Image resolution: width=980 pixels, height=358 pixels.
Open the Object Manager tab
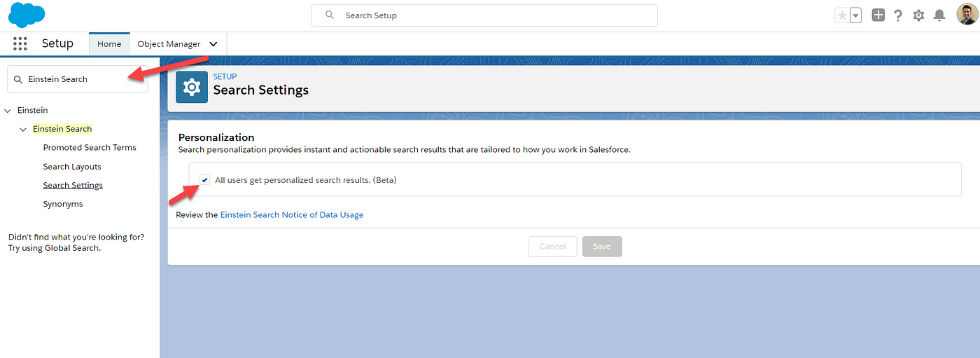tap(169, 43)
